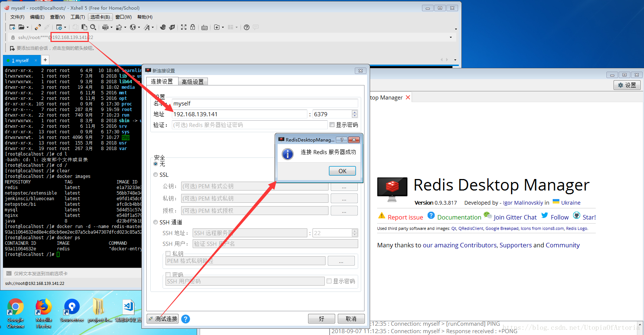This screenshot has width=644, height=335.
Task: Click the add-session arrow icon below address bar
Action: coord(12,48)
